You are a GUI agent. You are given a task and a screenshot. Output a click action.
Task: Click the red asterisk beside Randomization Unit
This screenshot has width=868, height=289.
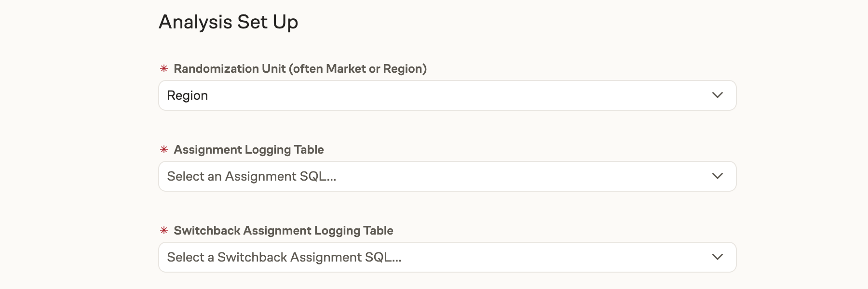164,69
